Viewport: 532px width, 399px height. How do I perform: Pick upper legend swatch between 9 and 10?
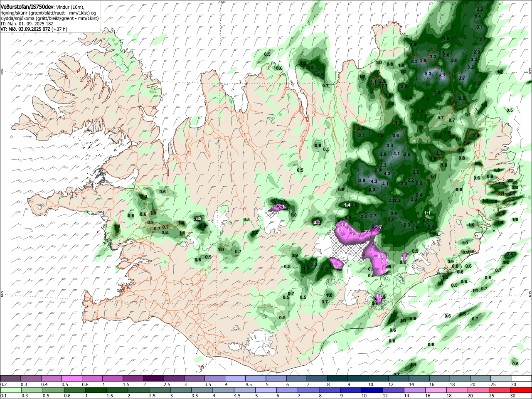358,379
